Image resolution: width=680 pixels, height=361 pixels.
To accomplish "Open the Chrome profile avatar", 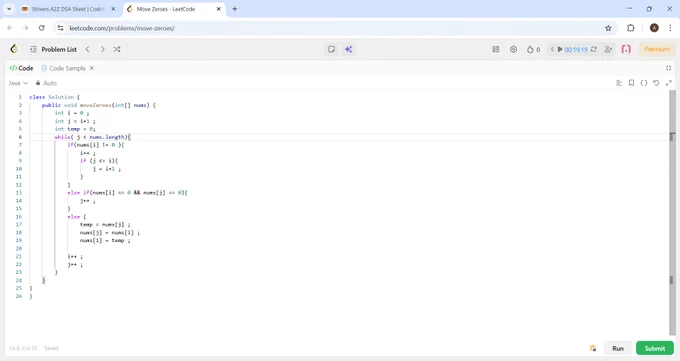I will coord(654,28).
